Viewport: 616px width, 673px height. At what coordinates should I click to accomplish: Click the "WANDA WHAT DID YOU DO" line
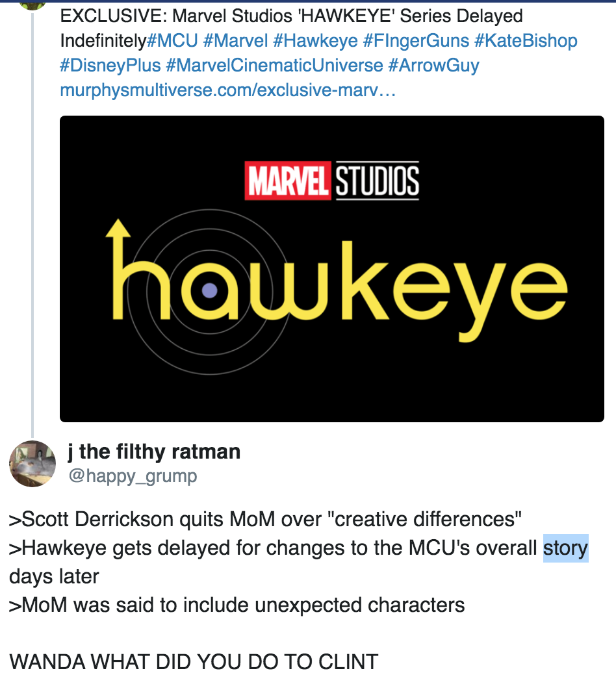click(x=194, y=661)
